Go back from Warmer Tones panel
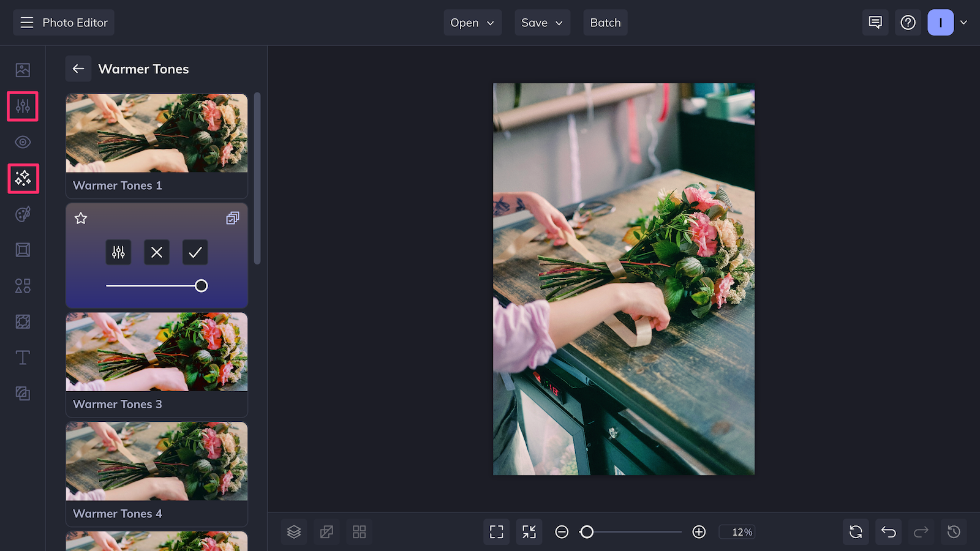This screenshot has width=980, height=551. (78, 69)
